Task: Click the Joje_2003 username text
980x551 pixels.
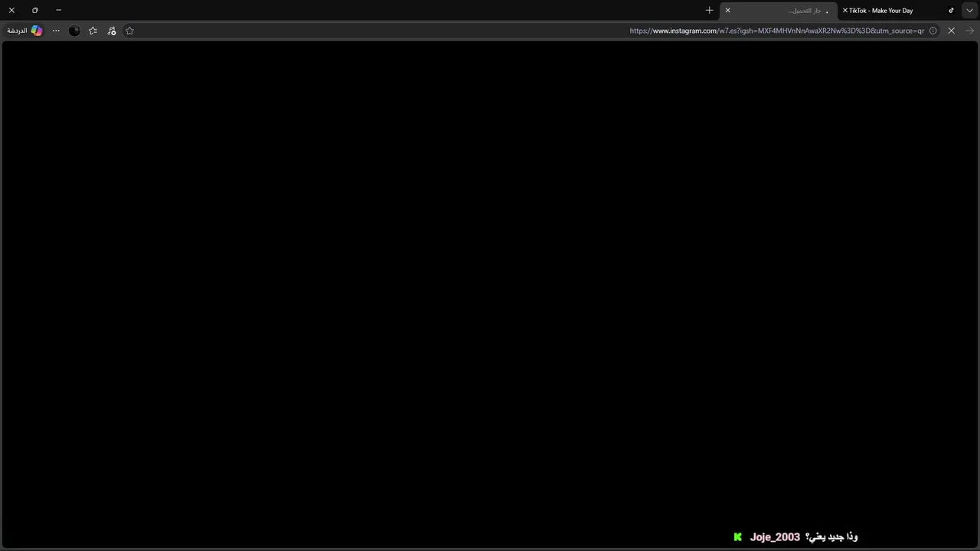Action: coord(775,537)
